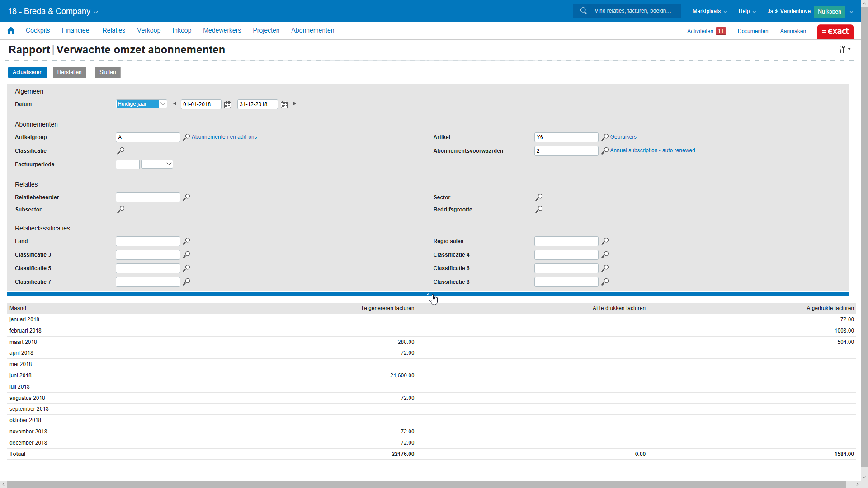Click the horizontal scrollbar at bottom

[426, 484]
